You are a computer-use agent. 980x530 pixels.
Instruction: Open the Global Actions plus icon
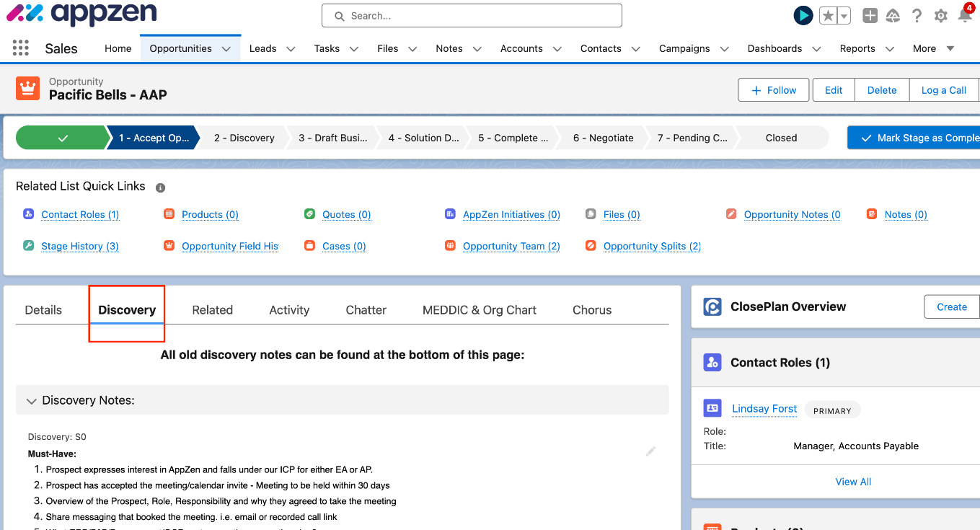(x=870, y=16)
